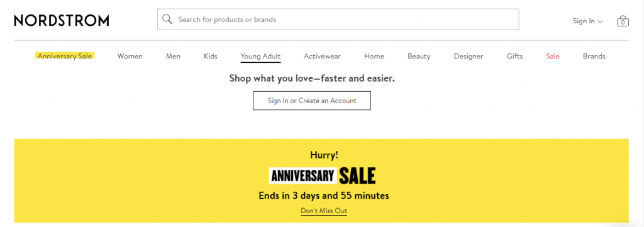Go to the Beauty category
This screenshot has width=644, height=227.
419,56
